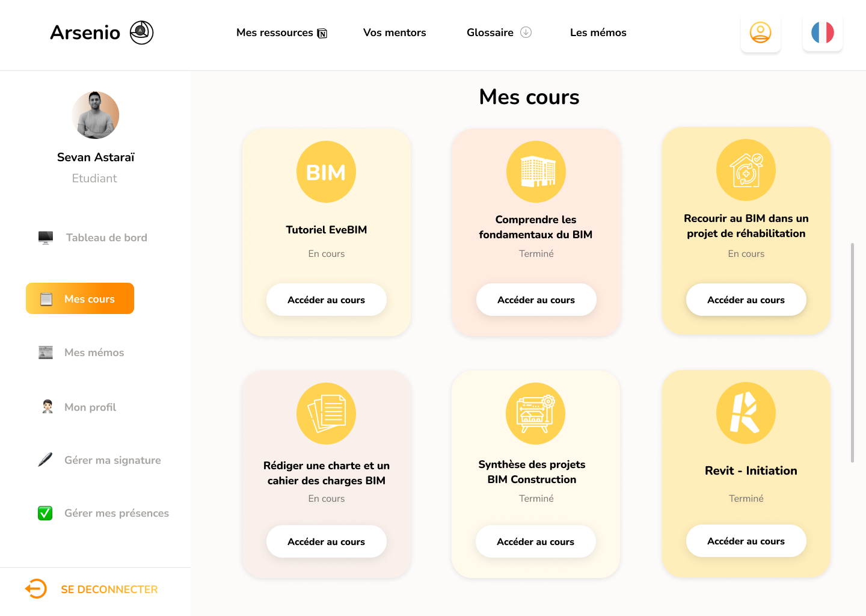The width and height of the screenshot is (866, 616).
Task: Click the download arrow icon beside Glossaire
Action: 526,32
